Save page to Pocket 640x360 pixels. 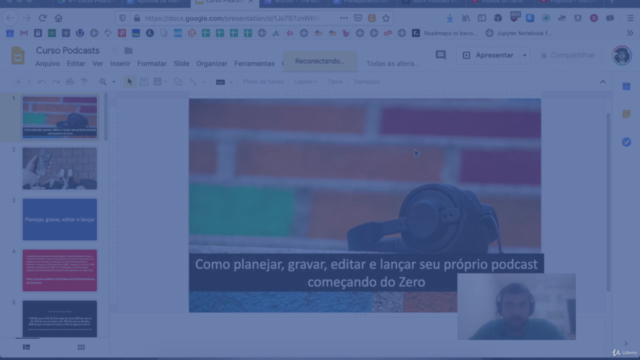tap(358, 18)
